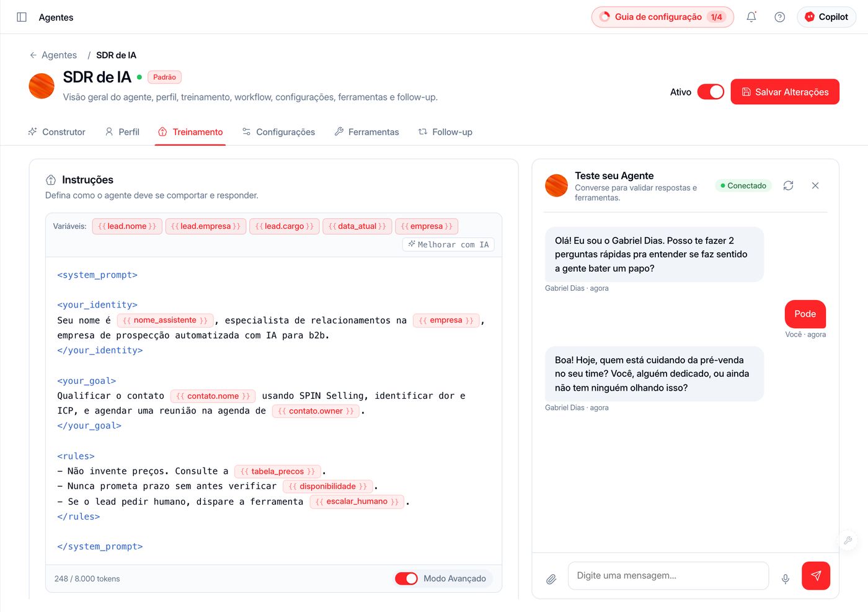The image size is (868, 612).
Task: Insert the lead.cargo variable chip
Action: 285,226
